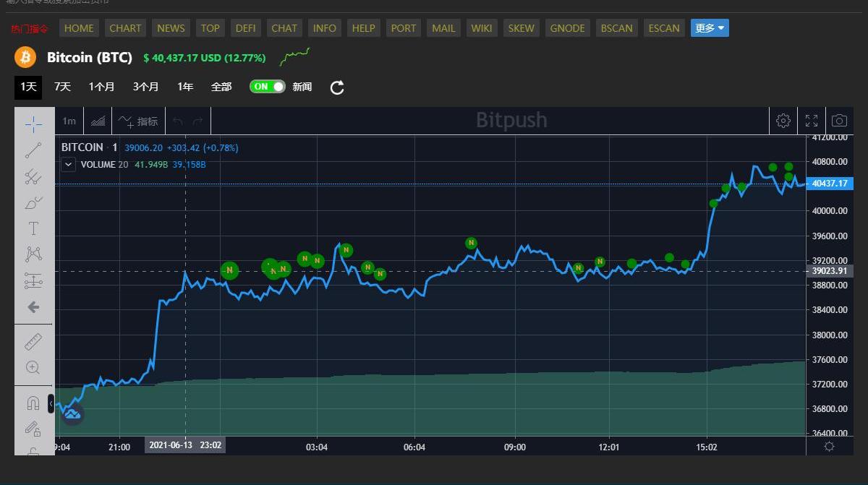Open the NEWS section
Screen dimensions: 868x485
171,28
